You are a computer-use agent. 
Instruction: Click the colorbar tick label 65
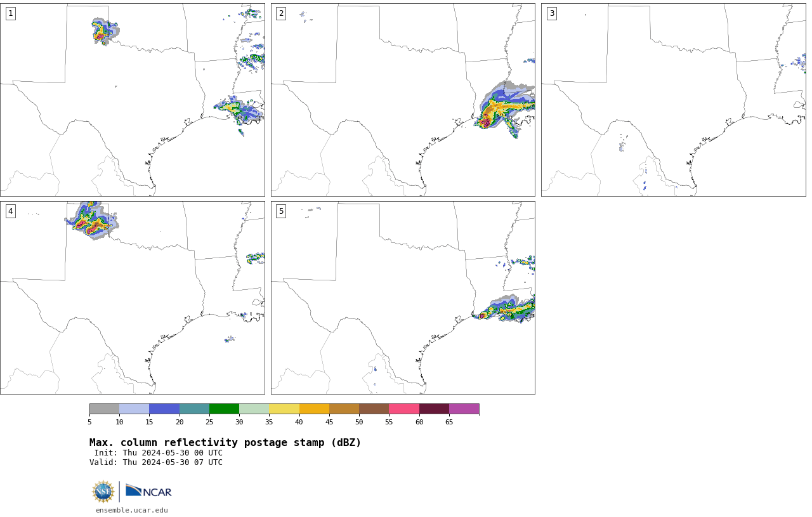point(449,422)
